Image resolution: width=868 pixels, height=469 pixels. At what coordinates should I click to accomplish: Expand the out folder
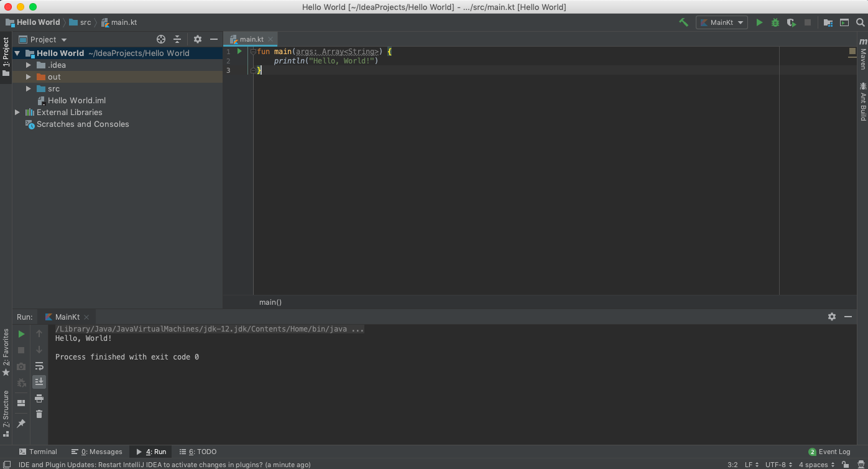[29, 77]
